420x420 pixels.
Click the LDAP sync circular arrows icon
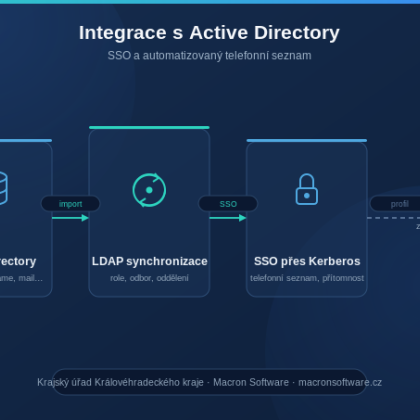click(149, 190)
